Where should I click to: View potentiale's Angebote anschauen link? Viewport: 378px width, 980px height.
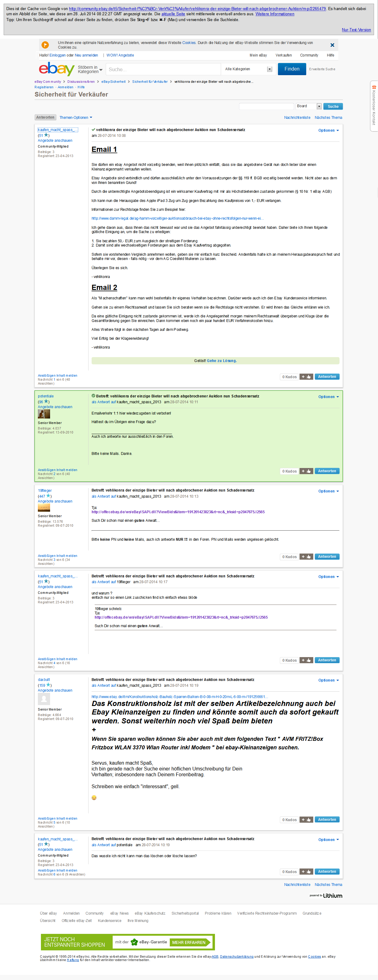55,407
